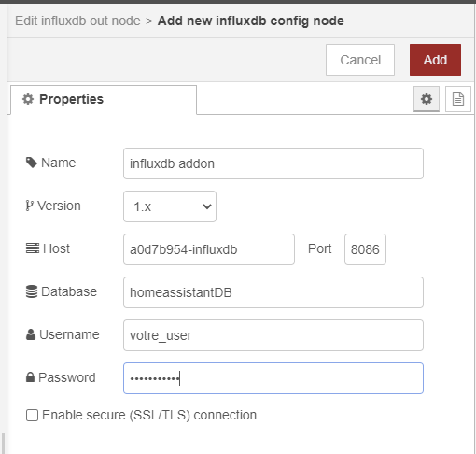Screen dimensions: 476x454
Task: Click the branch icon beside Version
Action: 29,206
